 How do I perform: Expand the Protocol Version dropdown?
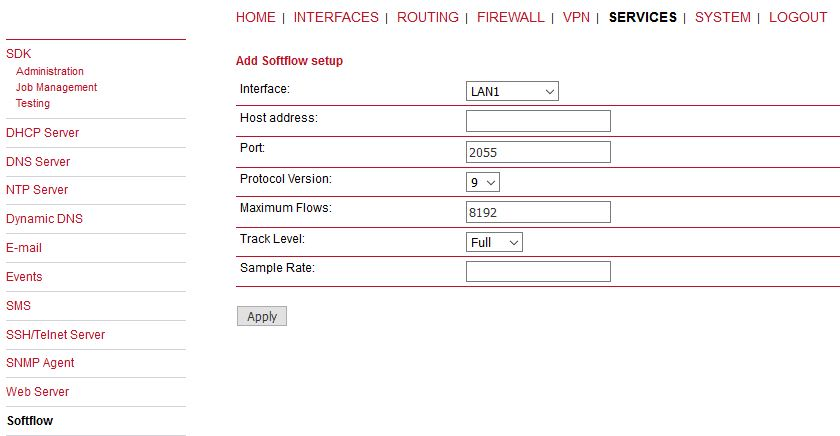[483, 182]
